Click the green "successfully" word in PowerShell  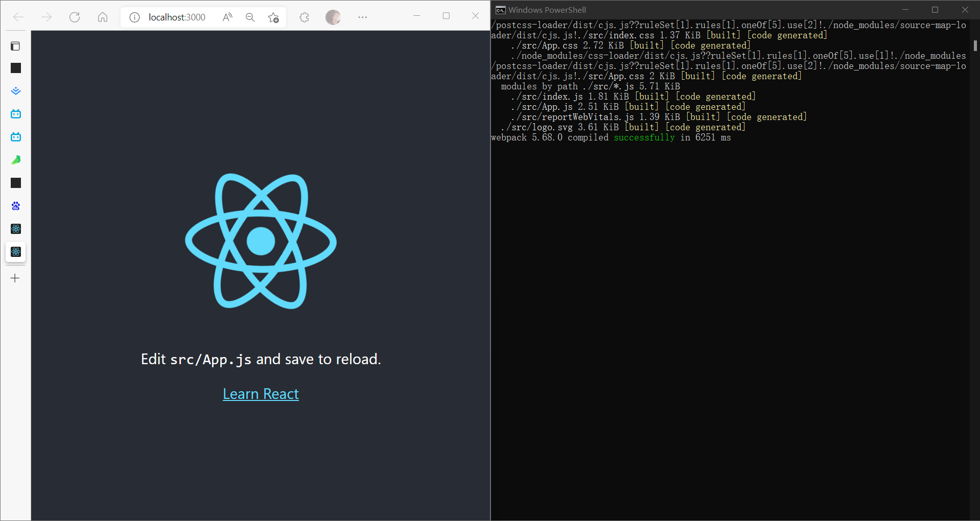[x=644, y=137]
